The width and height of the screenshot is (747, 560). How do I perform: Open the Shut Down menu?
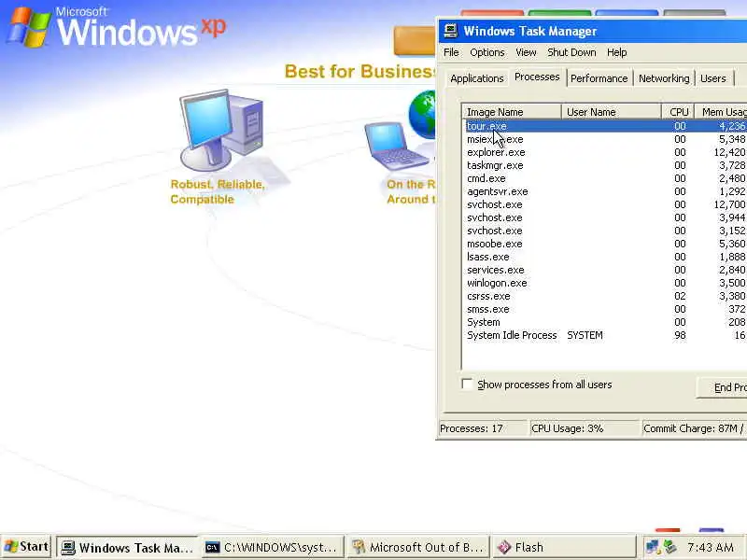[x=571, y=52]
